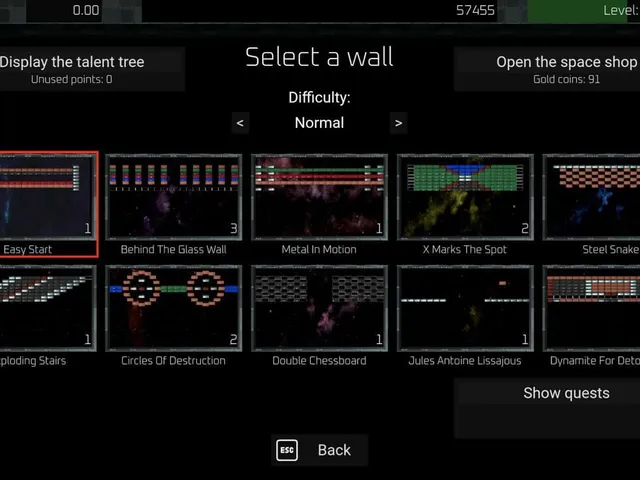Image resolution: width=640 pixels, height=480 pixels.
Task: Increase difficulty with the right arrow
Action: [x=398, y=123]
